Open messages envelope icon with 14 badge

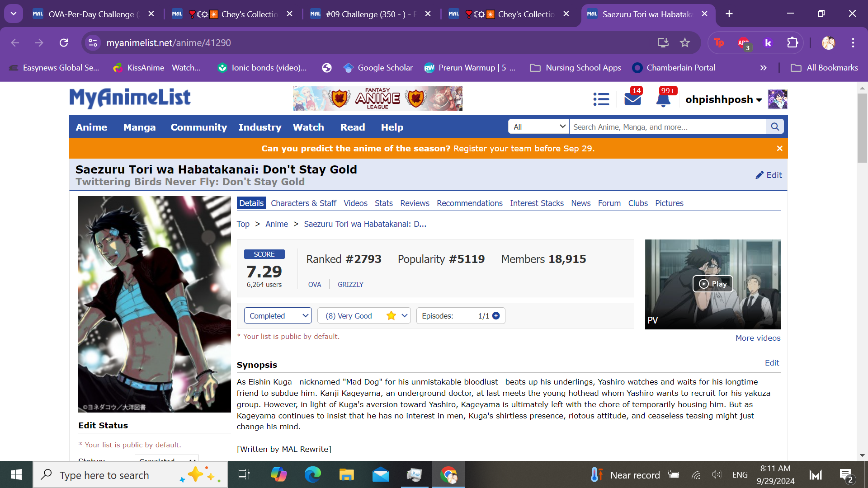632,99
